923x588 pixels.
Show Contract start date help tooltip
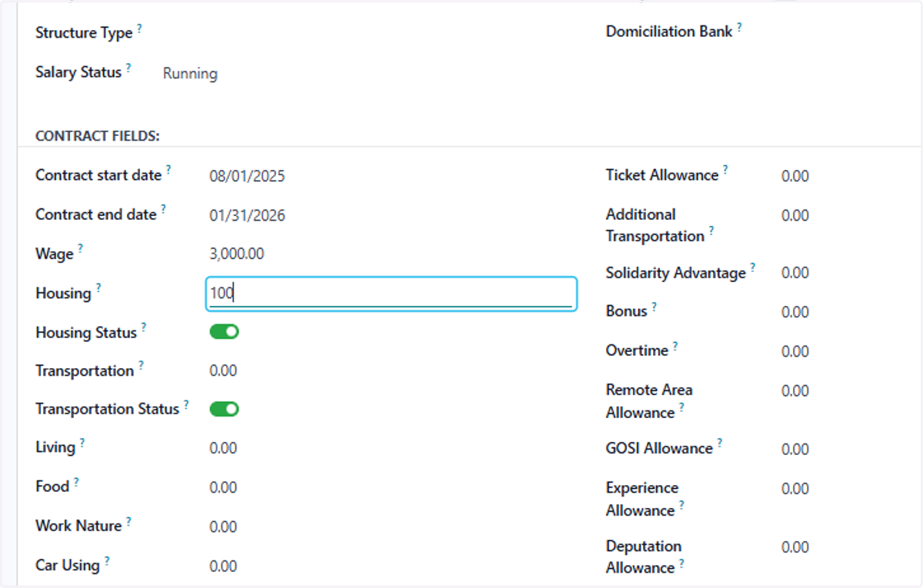click(x=168, y=171)
